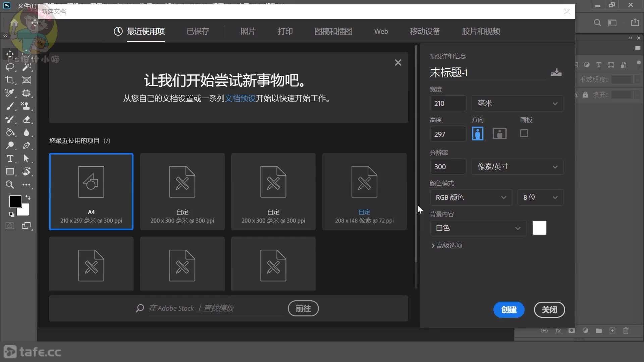Change screen mode from toolbar
The height and width of the screenshot is (362, 644).
click(26, 226)
